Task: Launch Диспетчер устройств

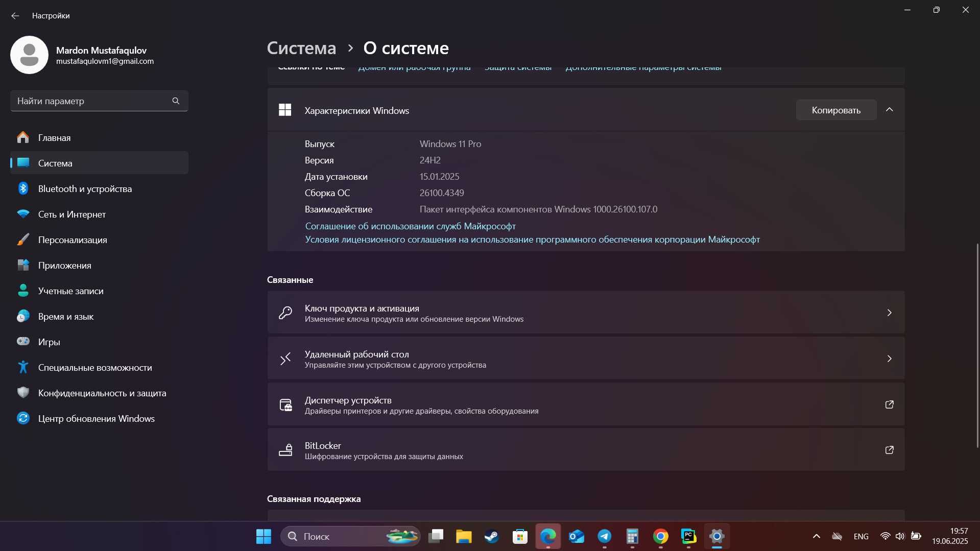Action: click(x=586, y=404)
